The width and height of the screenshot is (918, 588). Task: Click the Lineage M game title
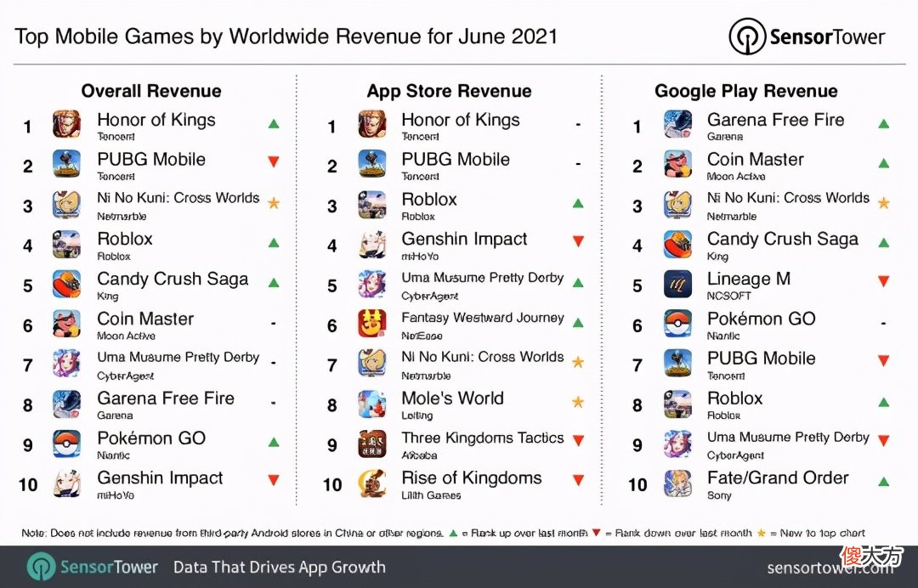[749, 279]
